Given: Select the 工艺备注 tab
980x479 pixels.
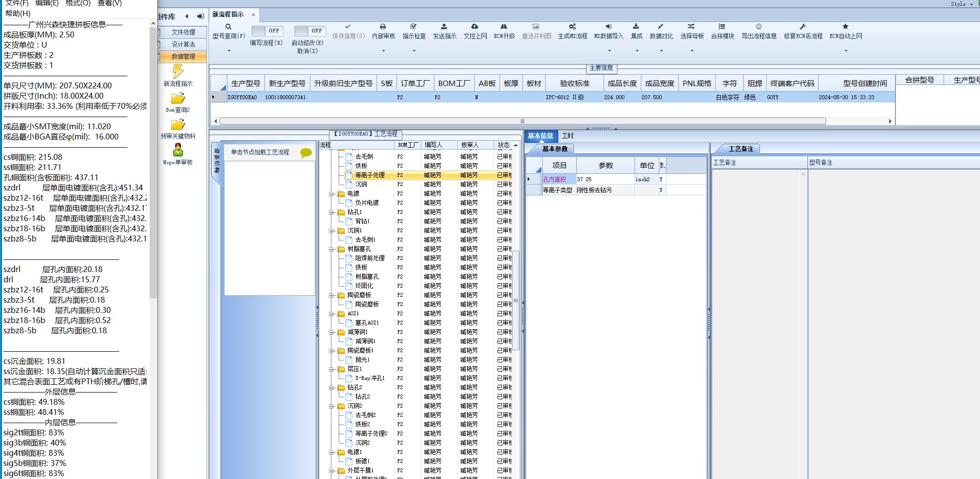Looking at the screenshot, I should tap(740, 149).
